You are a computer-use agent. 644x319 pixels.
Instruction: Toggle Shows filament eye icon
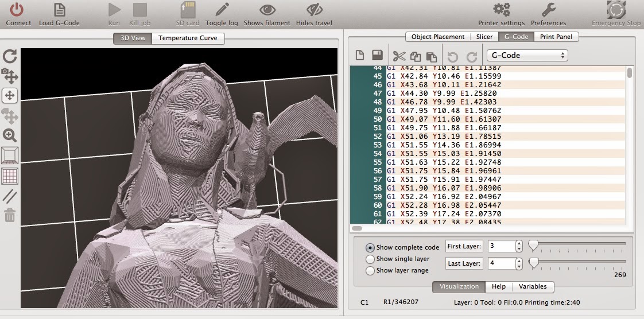pos(267,9)
